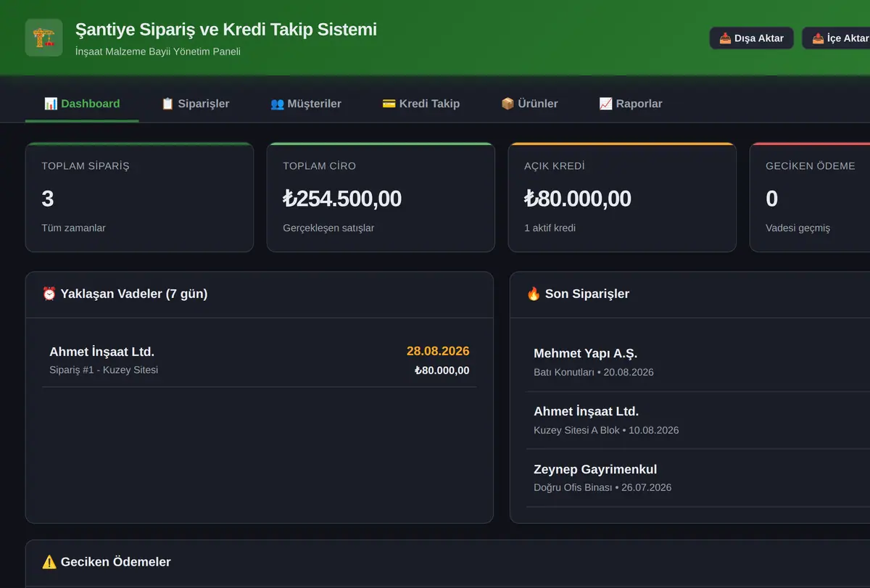Switch to the Raporlar tab
Viewport: 870px width, 588px height.
click(x=631, y=104)
